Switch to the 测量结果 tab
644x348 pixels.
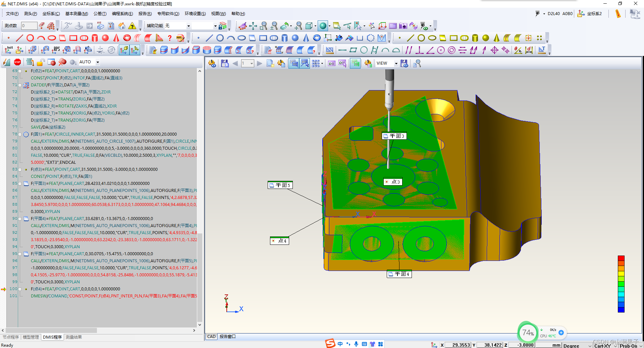pos(74,337)
